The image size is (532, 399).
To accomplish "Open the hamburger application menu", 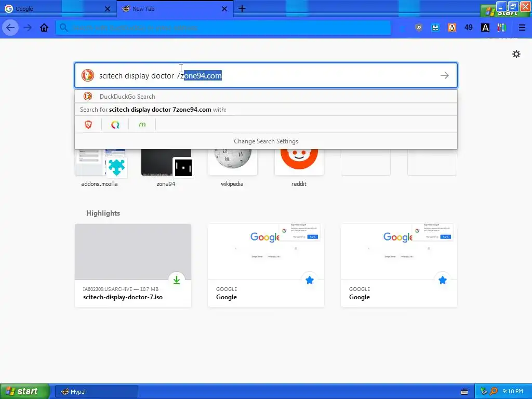I will pyautogui.click(x=522, y=28).
